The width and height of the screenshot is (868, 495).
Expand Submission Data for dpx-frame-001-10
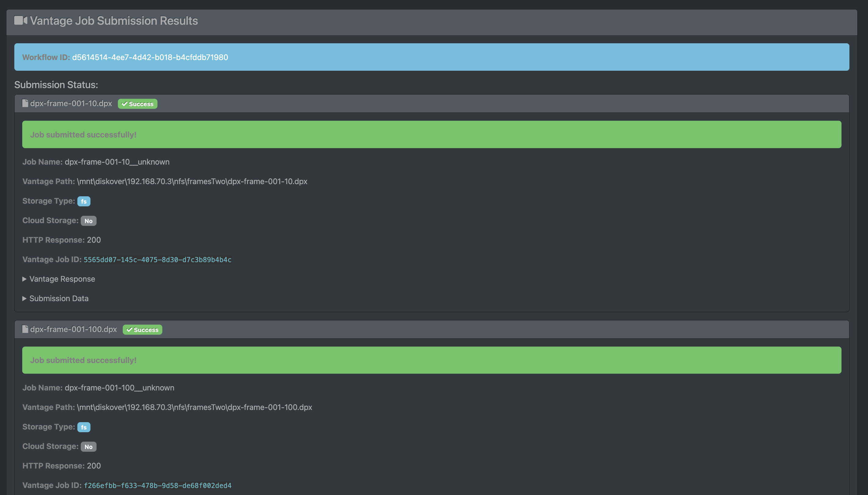tap(55, 298)
